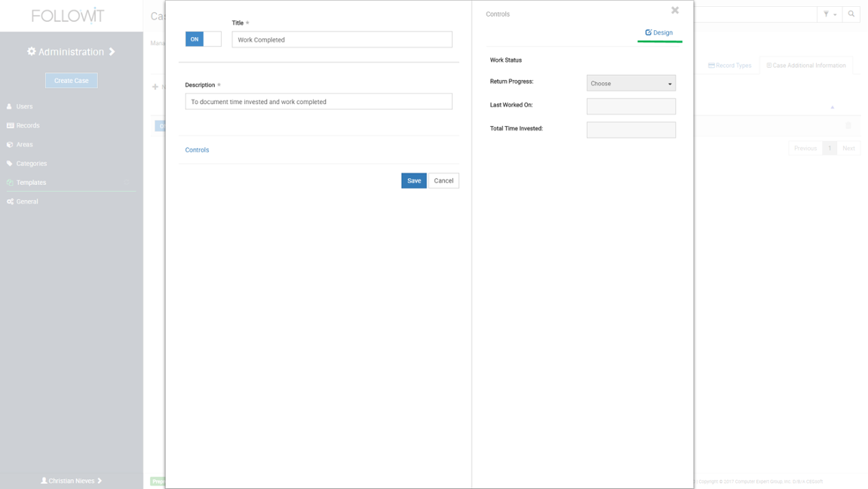Open Categories in the sidebar
Image resolution: width=868 pixels, height=489 pixels.
[x=32, y=163]
